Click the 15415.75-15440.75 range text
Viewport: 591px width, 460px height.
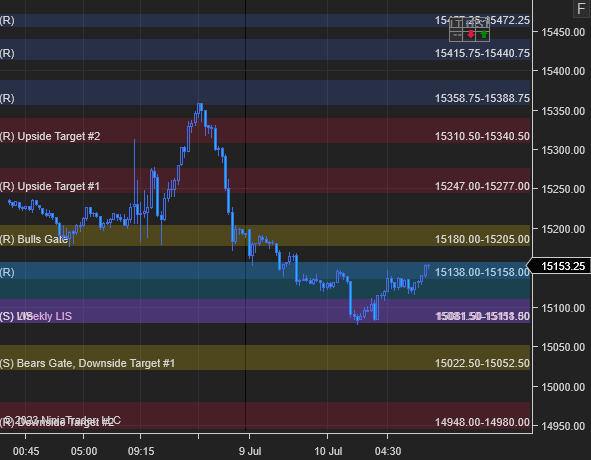[x=482, y=53]
